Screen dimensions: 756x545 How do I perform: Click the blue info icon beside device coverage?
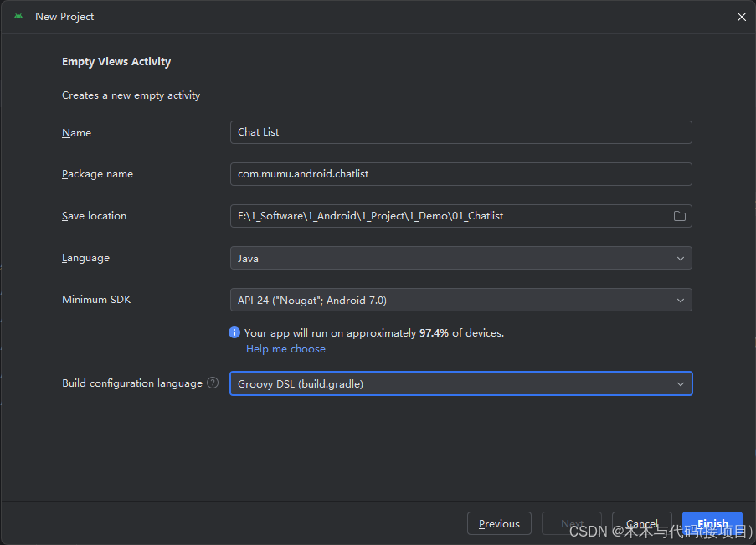234,332
